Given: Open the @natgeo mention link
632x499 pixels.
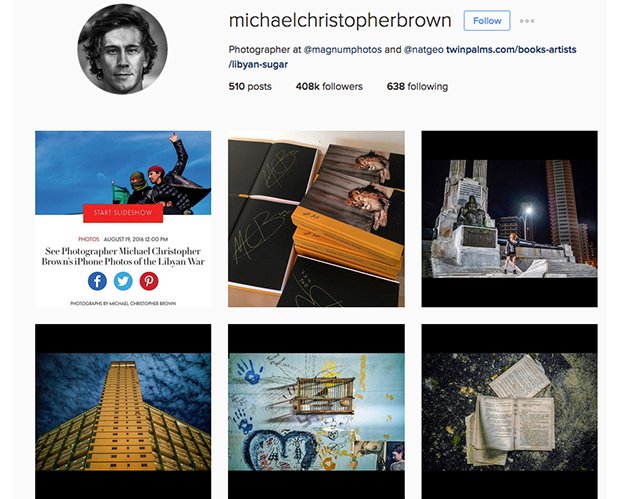Looking at the screenshot, I should tap(424, 50).
